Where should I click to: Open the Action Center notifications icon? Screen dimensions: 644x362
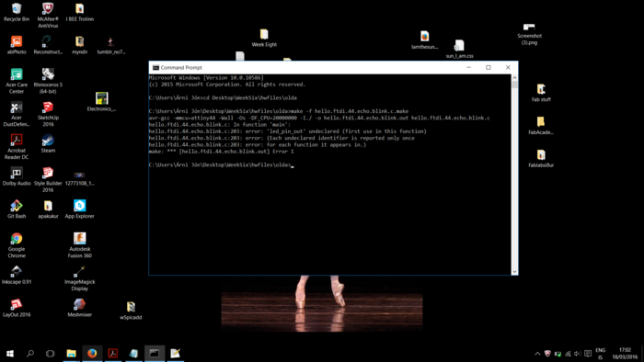[x=588, y=354]
